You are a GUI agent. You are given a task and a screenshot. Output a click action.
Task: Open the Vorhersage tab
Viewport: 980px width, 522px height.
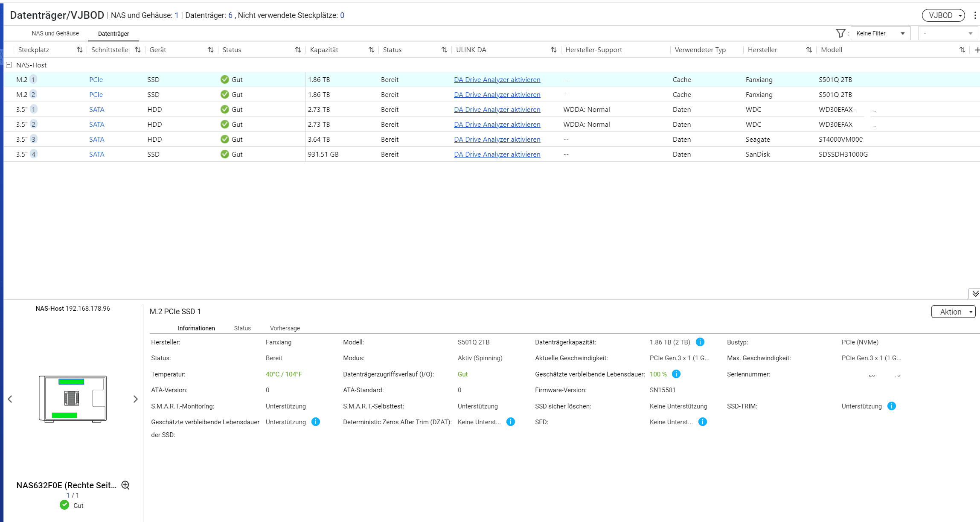coord(285,328)
